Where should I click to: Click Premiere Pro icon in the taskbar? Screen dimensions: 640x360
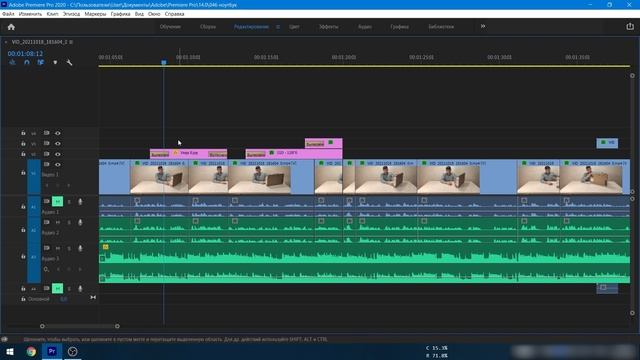point(52,351)
